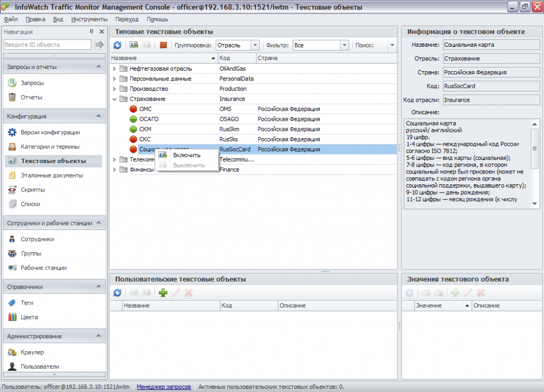Expand the Нефтегазовая отрасль folder
This screenshot has height=392, width=544.
click(x=114, y=69)
